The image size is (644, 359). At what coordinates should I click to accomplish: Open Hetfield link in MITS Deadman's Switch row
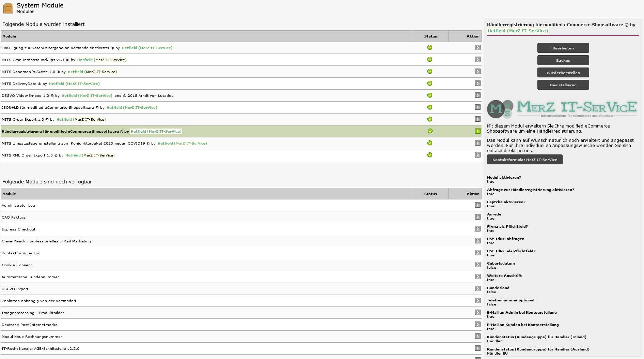pyautogui.click(x=92, y=72)
